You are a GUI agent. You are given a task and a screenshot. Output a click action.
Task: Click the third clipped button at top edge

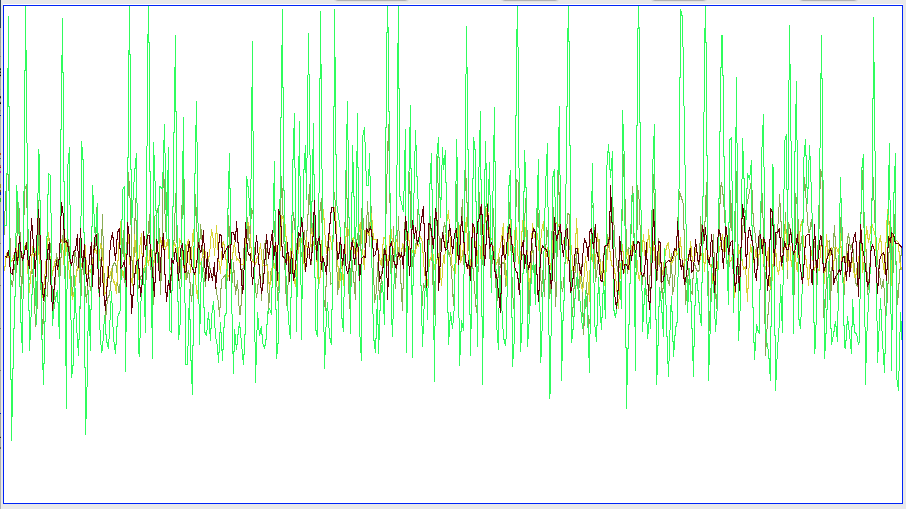point(678,1)
